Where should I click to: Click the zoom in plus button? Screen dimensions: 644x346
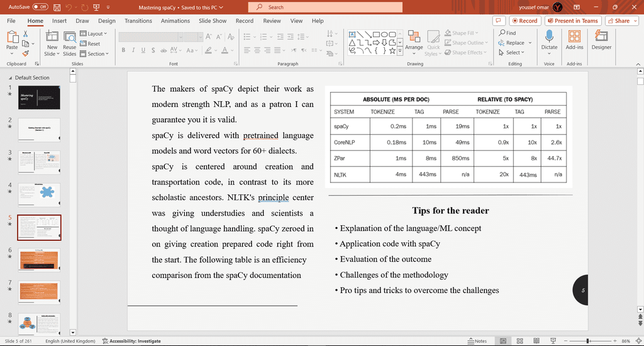(x=615, y=341)
